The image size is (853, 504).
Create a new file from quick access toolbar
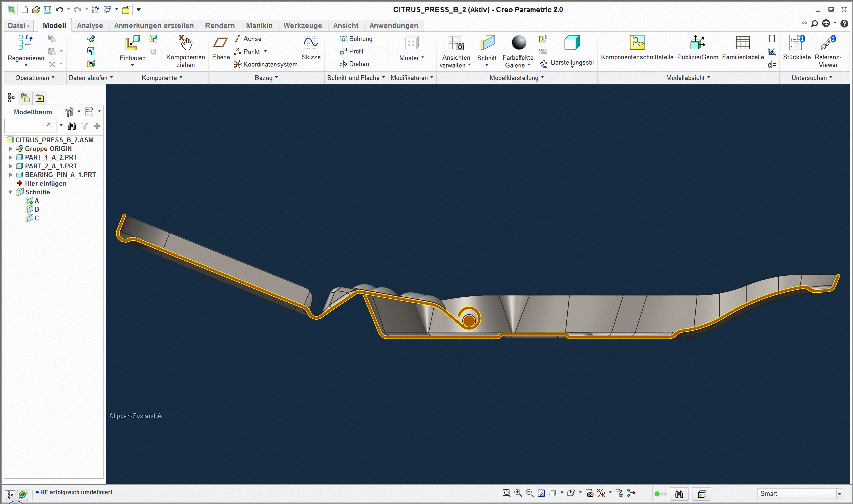pyautogui.click(x=25, y=9)
